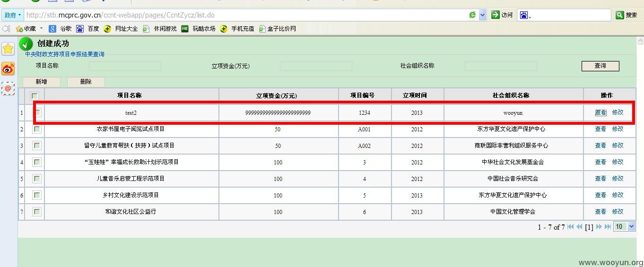Click 查看 for 儿童音乐启蒙工程示范项目
Viewport: 644px width, 267px height.
click(x=600, y=179)
